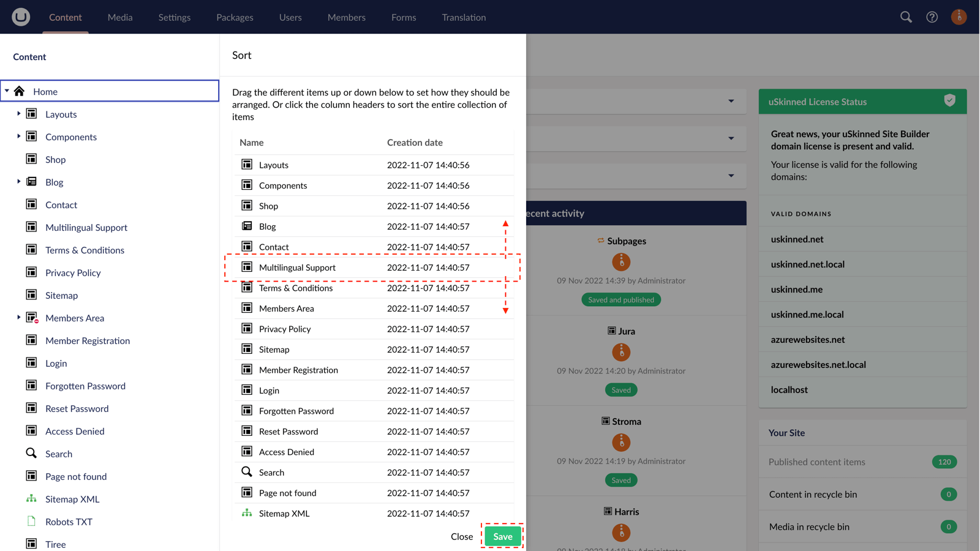Select the Sitemap XML tree icon
The height and width of the screenshot is (551, 980).
pos(31,499)
